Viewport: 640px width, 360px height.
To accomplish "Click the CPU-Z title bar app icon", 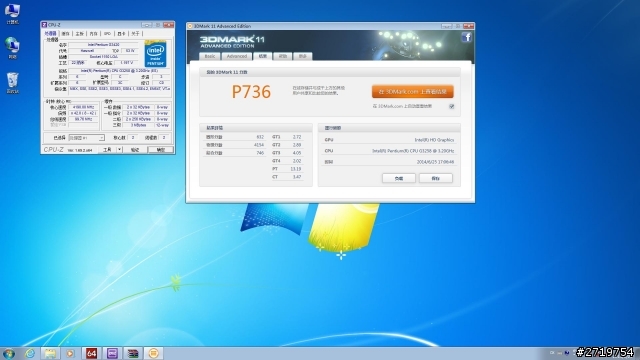I will point(44,25).
